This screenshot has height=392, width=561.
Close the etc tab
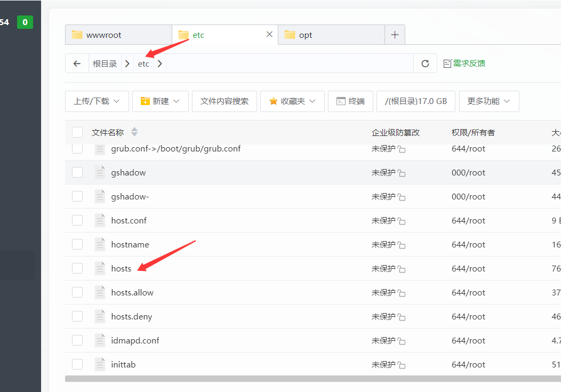(269, 34)
